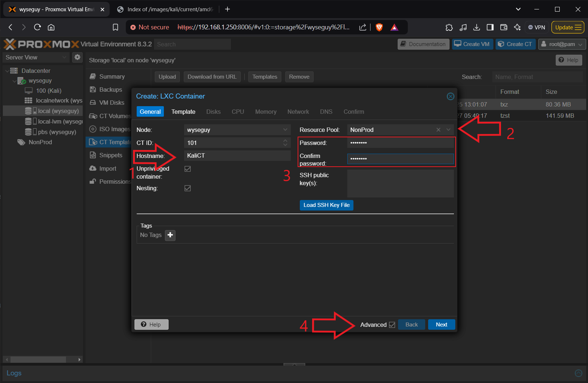Collapse the wyseguy node expander
588x383 pixels.
point(14,81)
